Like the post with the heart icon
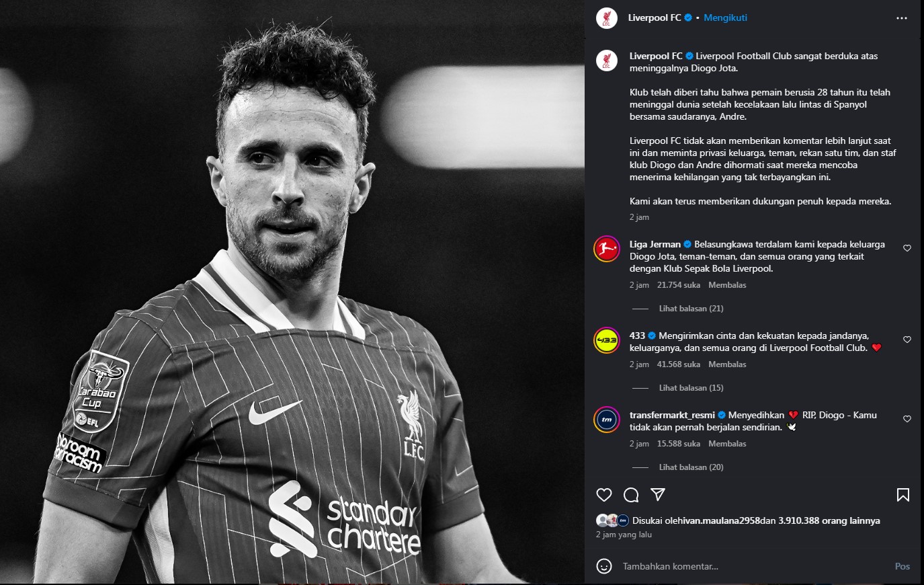The image size is (924, 585). 604,495
